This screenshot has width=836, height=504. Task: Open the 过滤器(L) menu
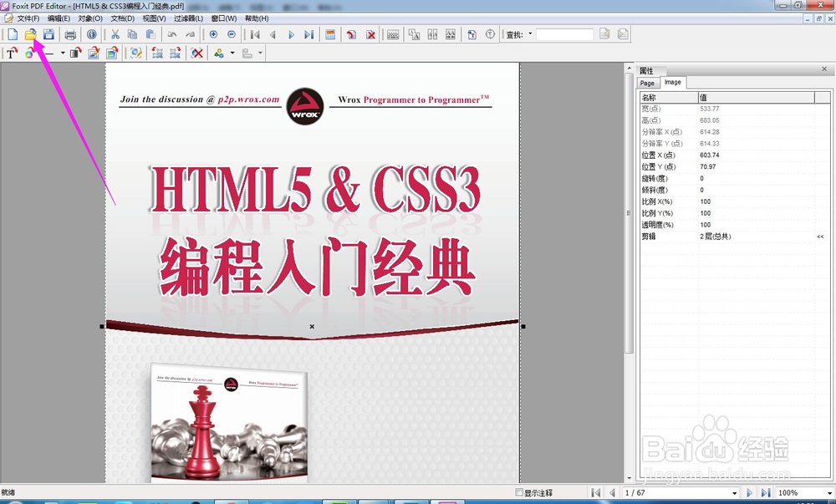click(x=188, y=18)
